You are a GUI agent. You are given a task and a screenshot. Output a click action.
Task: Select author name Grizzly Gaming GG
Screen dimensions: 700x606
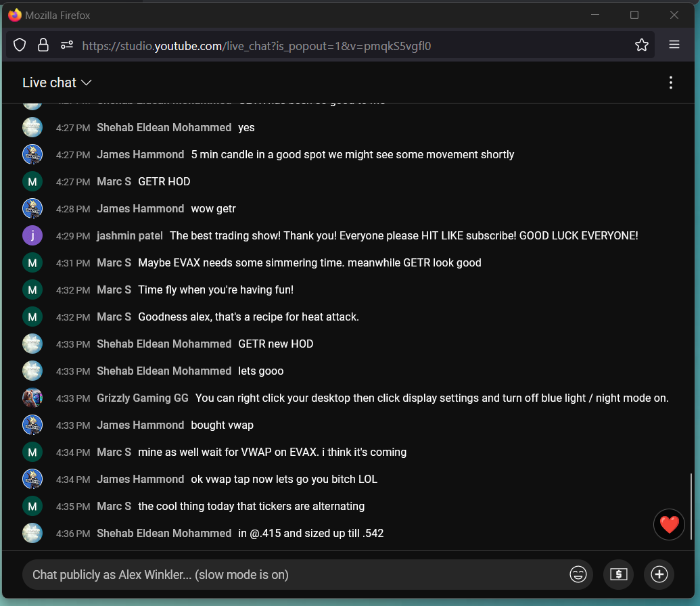(143, 398)
